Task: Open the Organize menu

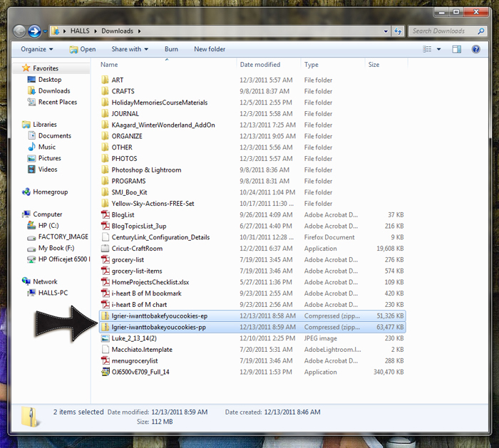Action: (x=37, y=49)
